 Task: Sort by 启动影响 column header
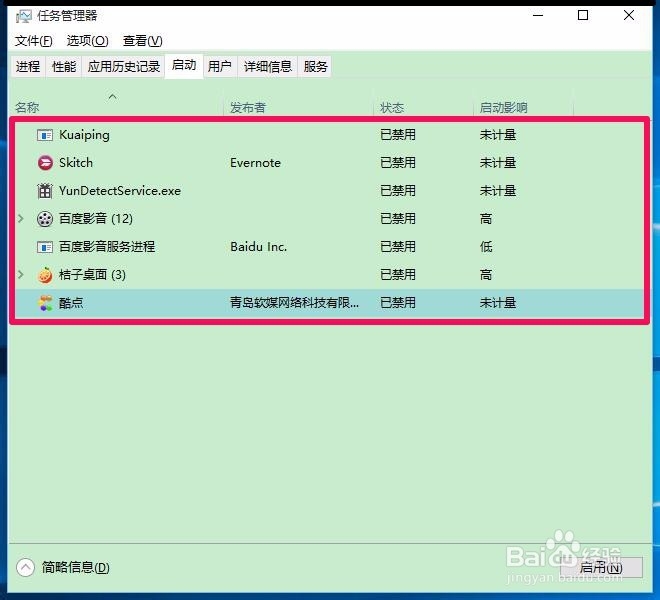[x=503, y=108]
